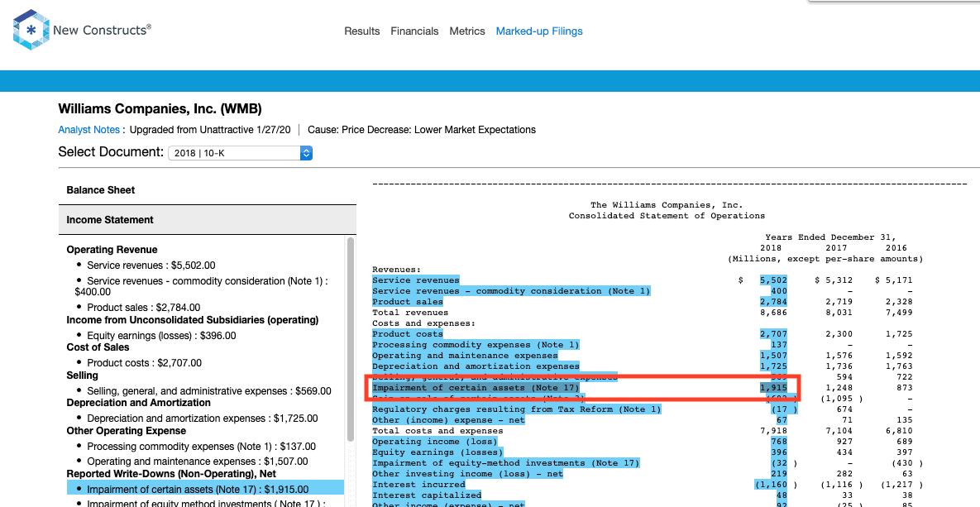
Task: Click highlighted Interest incurred filing line
Action: click(418, 485)
